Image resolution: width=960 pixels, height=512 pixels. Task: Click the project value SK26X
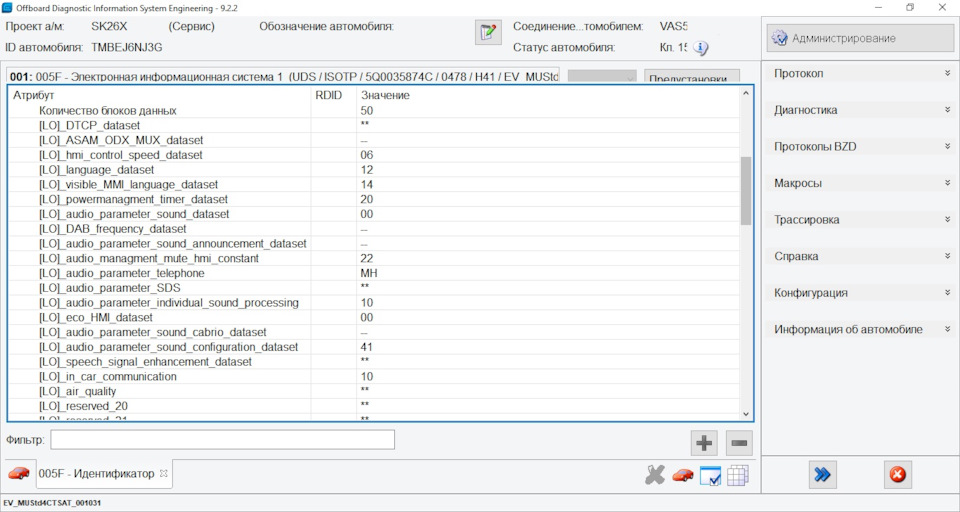(109, 27)
